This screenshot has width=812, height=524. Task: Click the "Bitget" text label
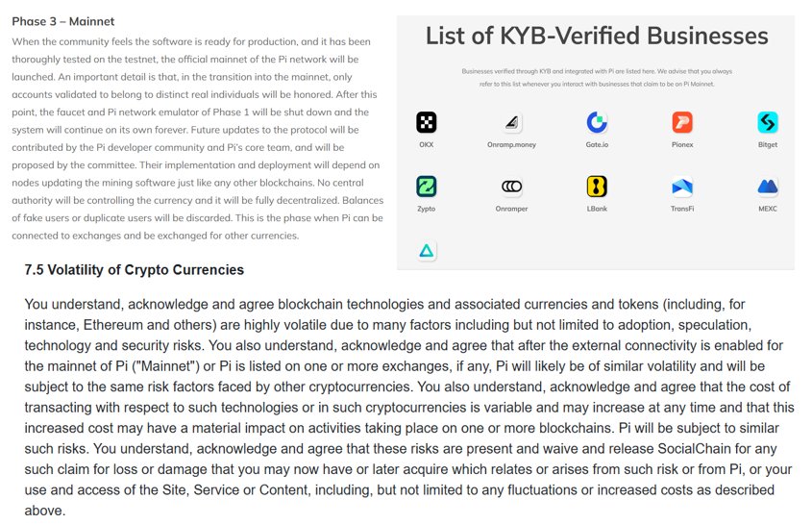[x=768, y=144]
